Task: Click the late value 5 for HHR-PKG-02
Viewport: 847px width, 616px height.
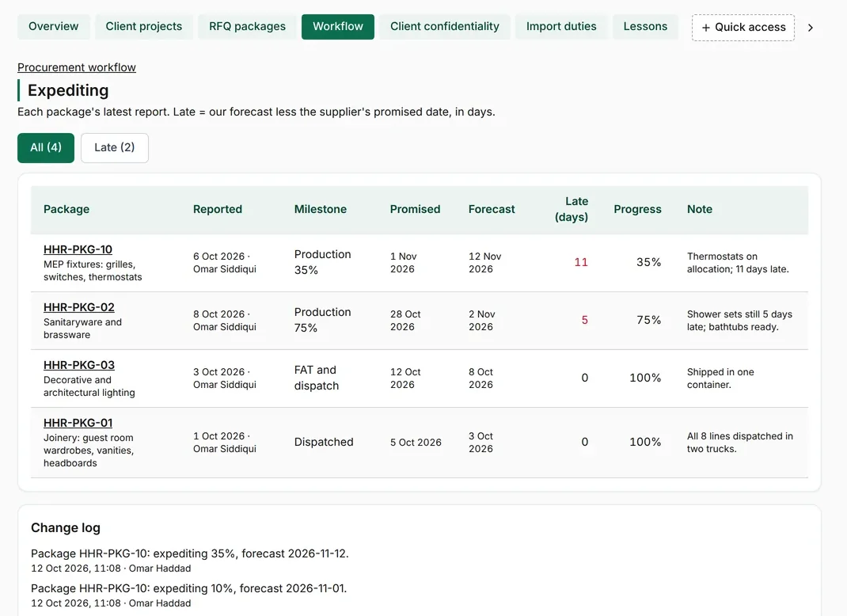Action: [584, 321]
